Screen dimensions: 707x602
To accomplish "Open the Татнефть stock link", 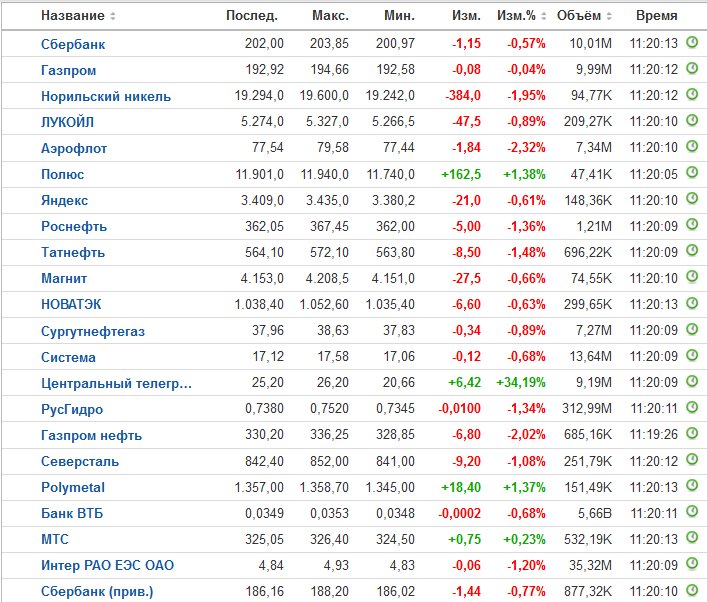I will [x=73, y=253].
